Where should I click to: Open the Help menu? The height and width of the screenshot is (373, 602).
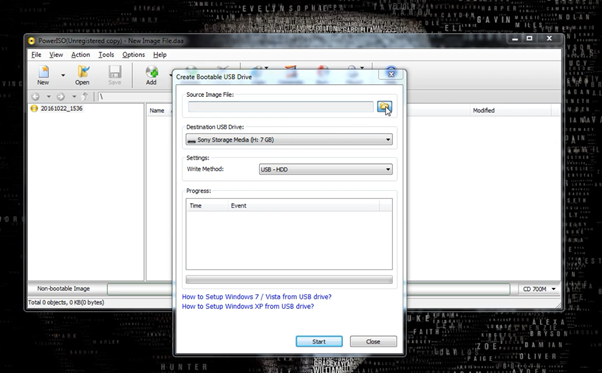click(160, 55)
